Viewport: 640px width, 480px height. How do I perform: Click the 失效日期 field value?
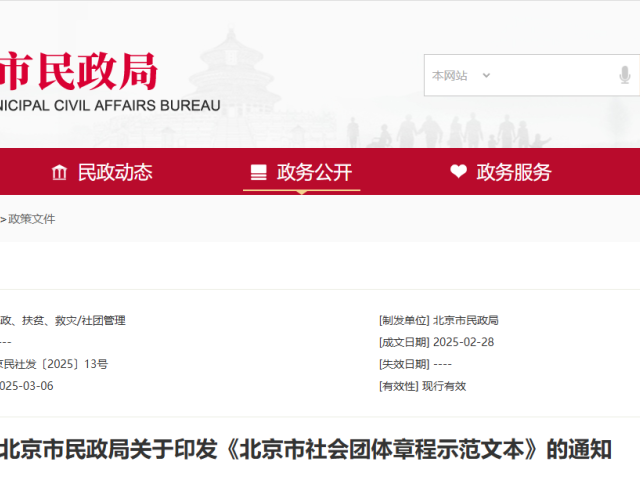[442, 364]
